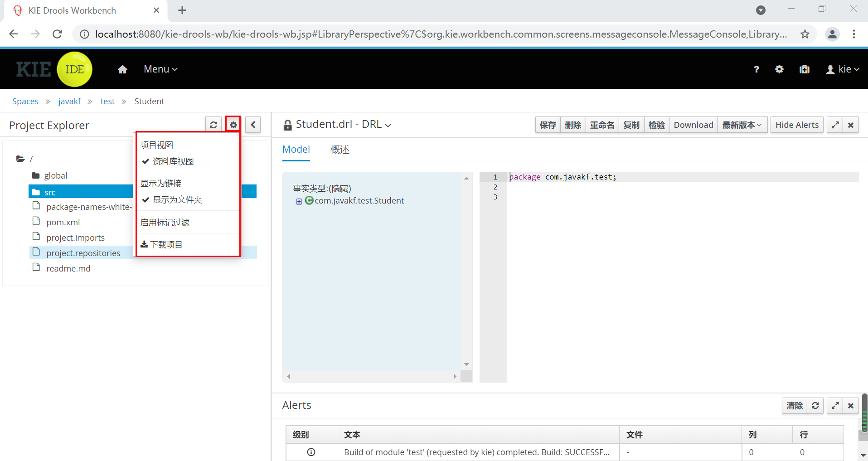
Task: Open the kie user dropdown
Action: click(x=843, y=69)
